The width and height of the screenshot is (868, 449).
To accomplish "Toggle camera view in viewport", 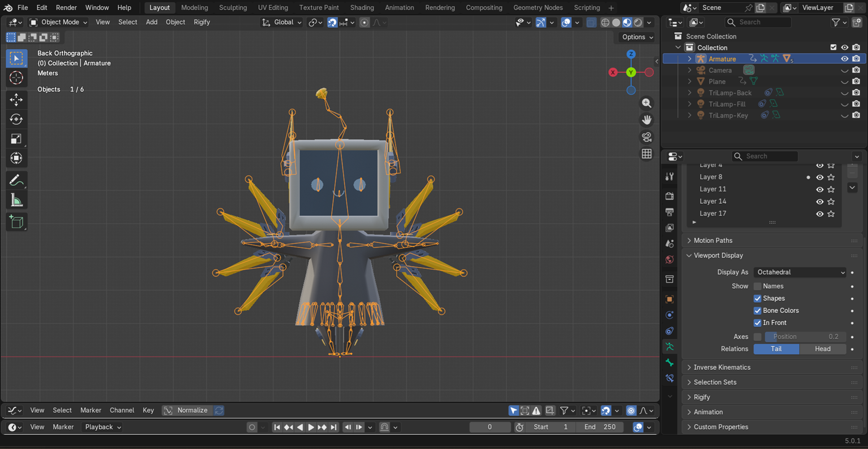I will (x=646, y=137).
